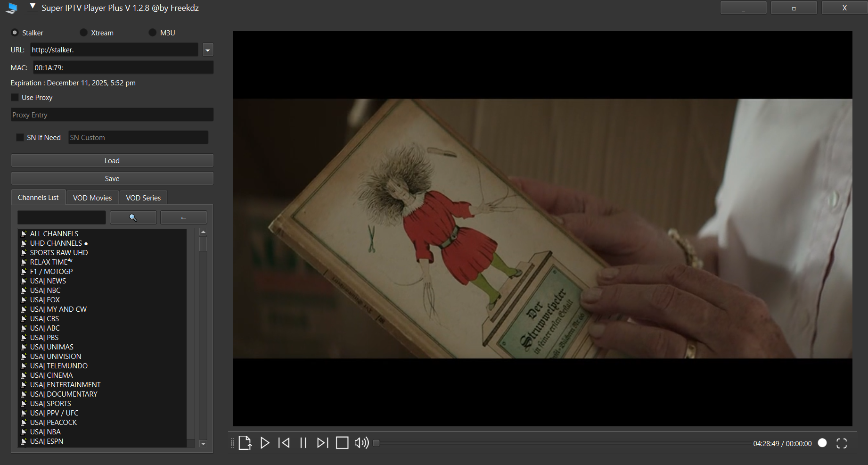Click the MAC address field
Image resolution: width=868 pixels, height=465 pixels.
[x=123, y=67]
